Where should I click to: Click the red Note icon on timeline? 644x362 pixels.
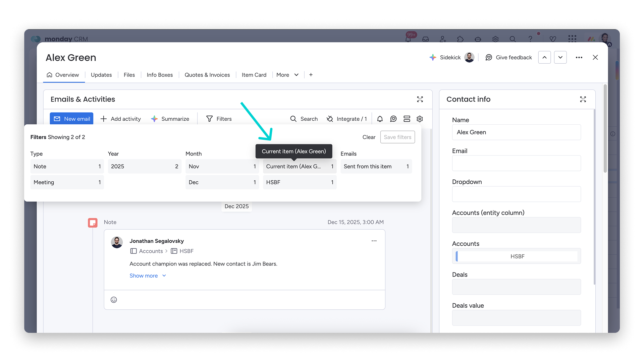93,223
